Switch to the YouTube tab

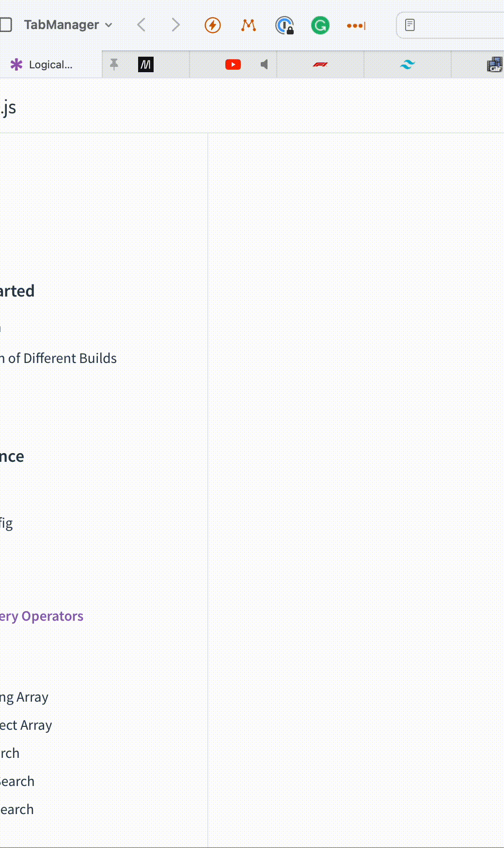[233, 64]
